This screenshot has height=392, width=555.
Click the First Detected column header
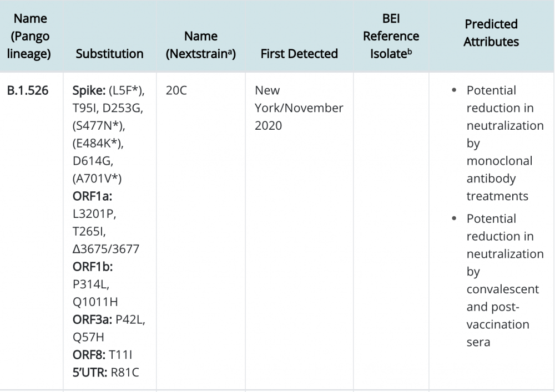tap(299, 54)
